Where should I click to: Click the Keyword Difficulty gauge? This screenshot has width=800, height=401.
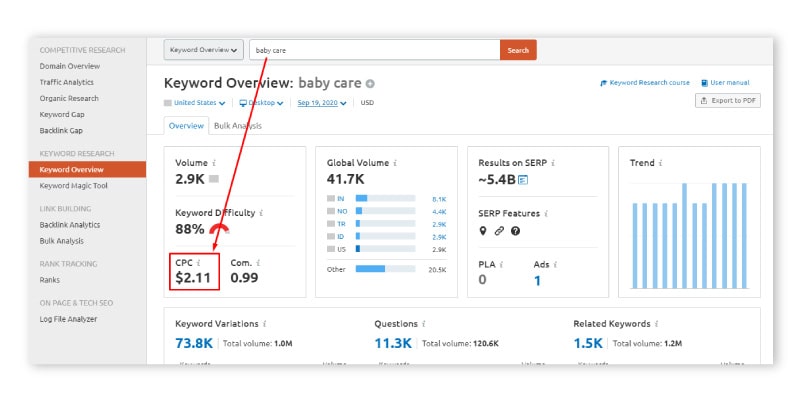coord(219,229)
